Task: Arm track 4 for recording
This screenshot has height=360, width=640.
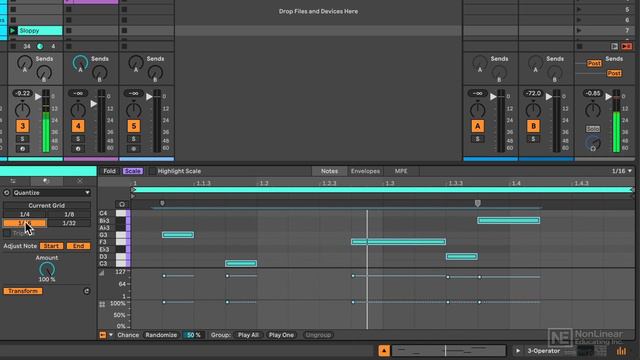Action: (78, 149)
